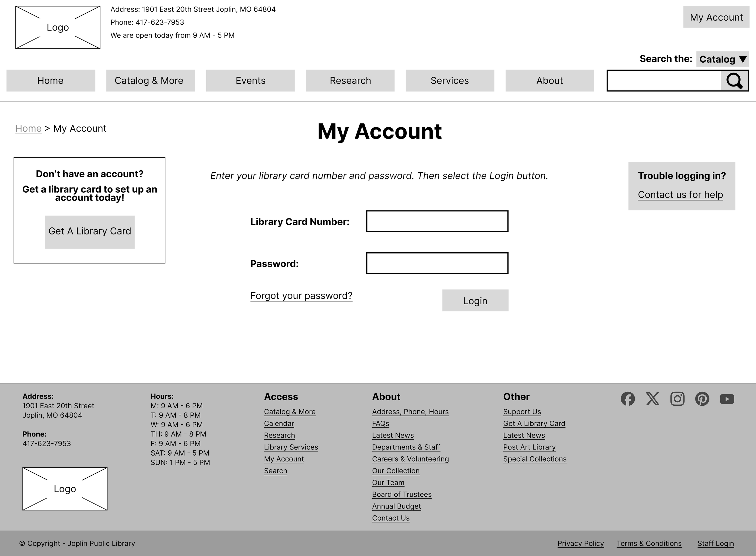Viewport: 756px width, 556px height.
Task: Open the About nav item
Action: [x=550, y=80]
